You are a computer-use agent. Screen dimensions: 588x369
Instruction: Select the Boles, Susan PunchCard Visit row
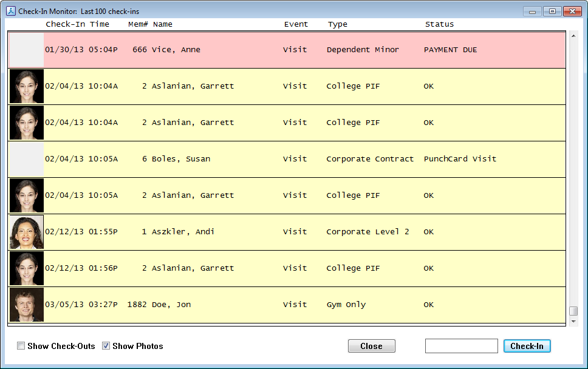click(x=304, y=159)
